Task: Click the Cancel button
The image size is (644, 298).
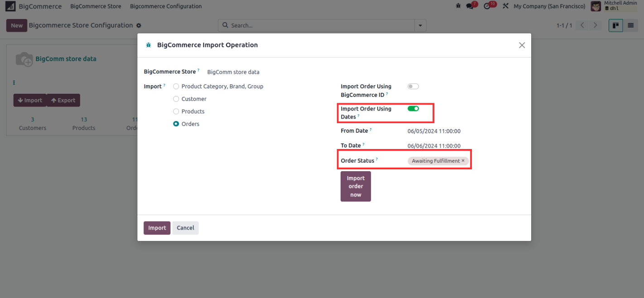Action: pyautogui.click(x=185, y=228)
